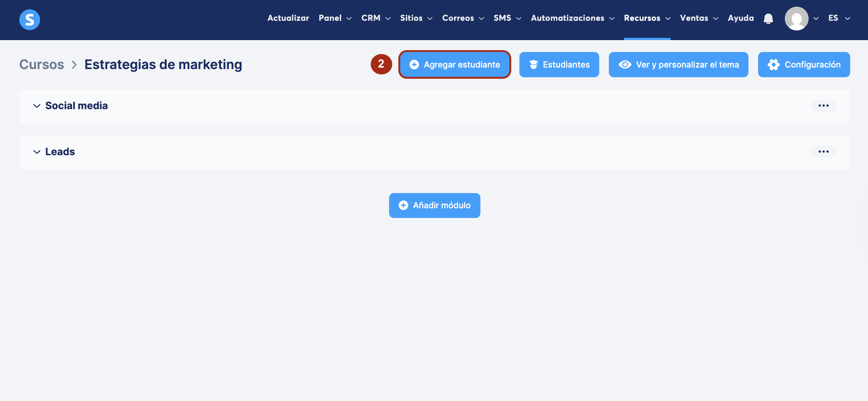Open the notifications bell

pyautogui.click(x=768, y=19)
